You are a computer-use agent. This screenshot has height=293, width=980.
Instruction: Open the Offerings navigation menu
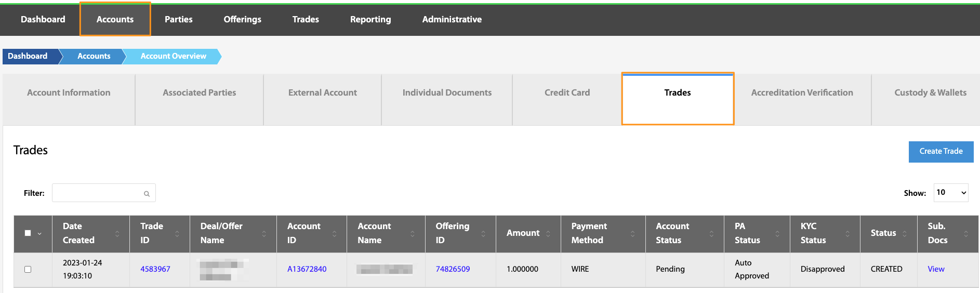pyautogui.click(x=243, y=19)
